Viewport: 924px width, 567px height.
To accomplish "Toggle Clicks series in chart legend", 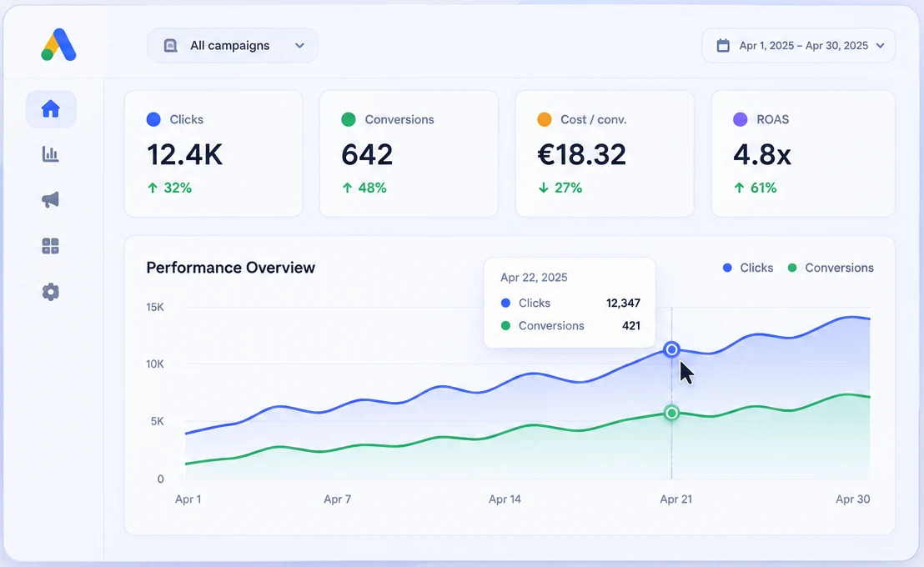I will pyautogui.click(x=748, y=268).
